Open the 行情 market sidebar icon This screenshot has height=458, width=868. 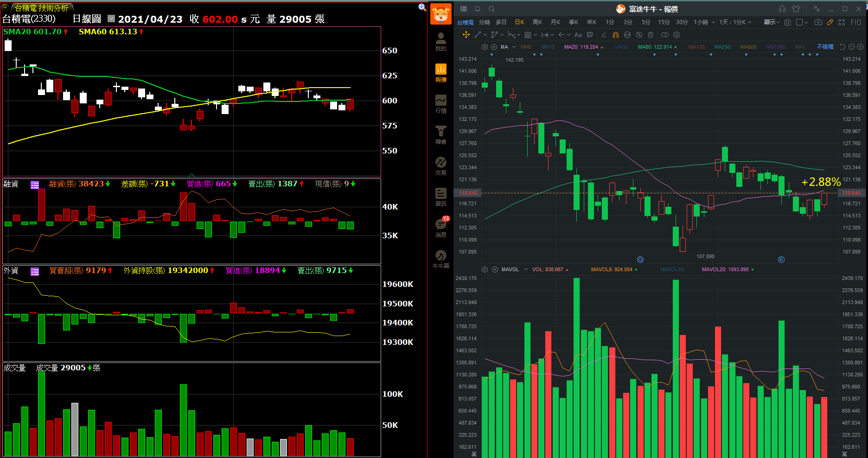(440, 104)
